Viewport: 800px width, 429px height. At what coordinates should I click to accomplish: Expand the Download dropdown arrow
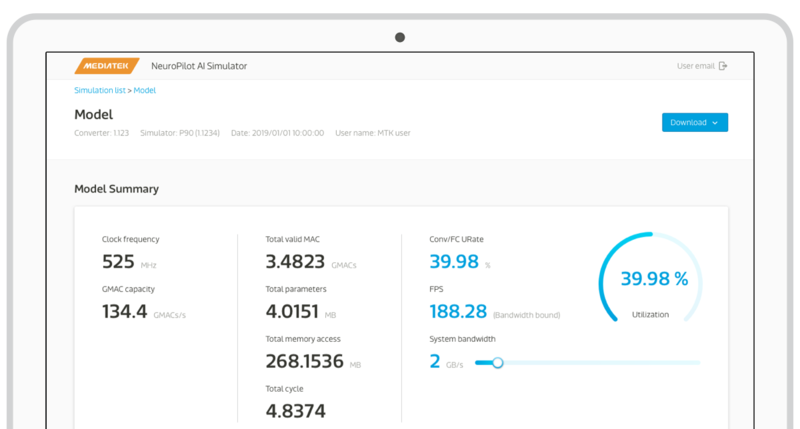click(x=716, y=123)
